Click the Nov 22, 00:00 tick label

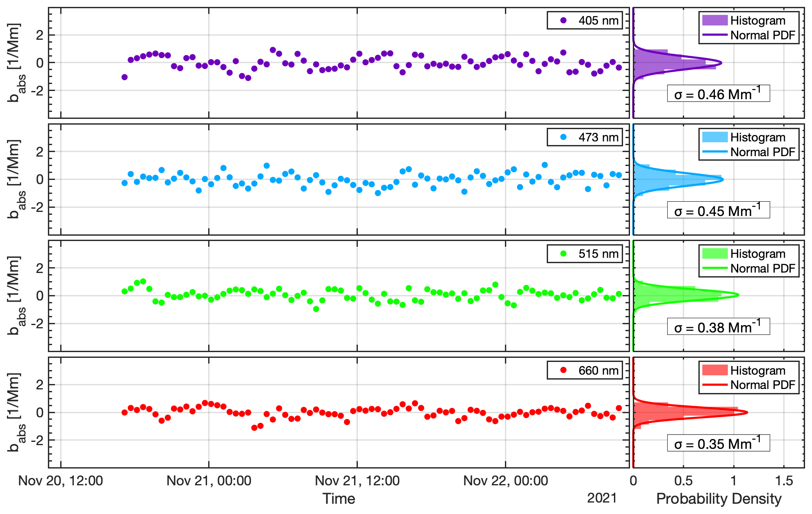(x=505, y=480)
